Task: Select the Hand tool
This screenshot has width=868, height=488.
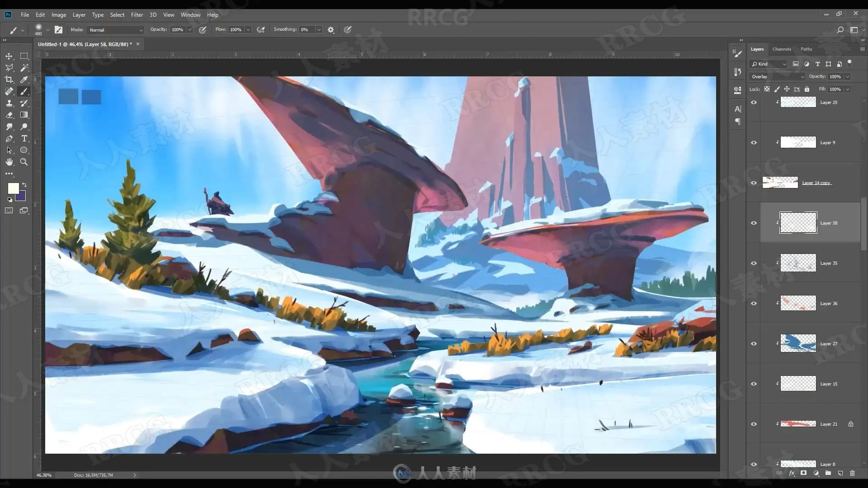Action: click(x=9, y=162)
